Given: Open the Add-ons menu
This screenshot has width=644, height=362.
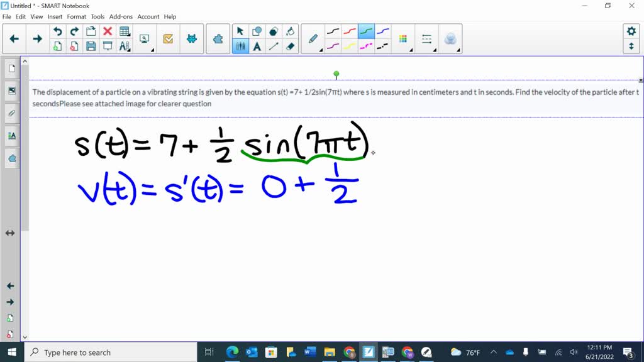Looking at the screenshot, I should pos(121,16).
